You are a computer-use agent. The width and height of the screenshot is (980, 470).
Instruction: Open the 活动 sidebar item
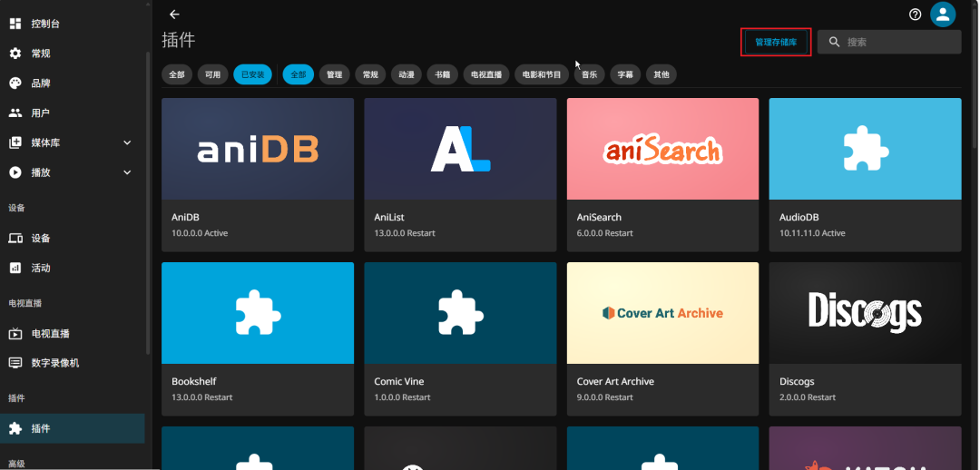coord(73,268)
